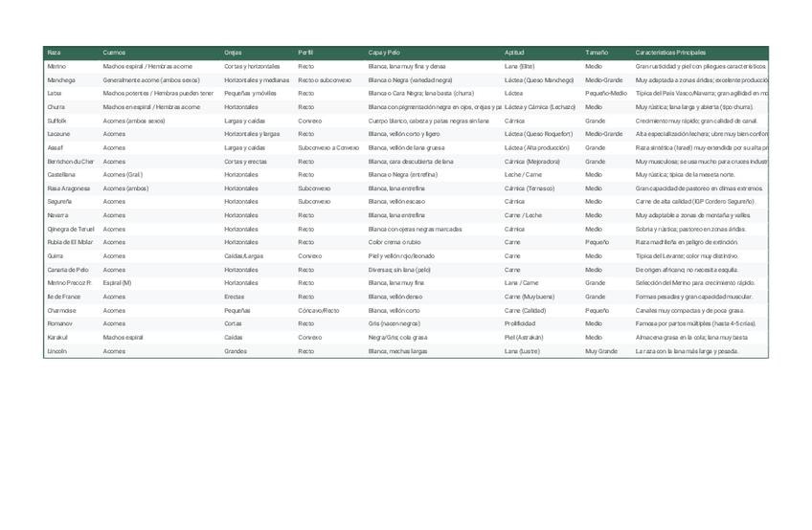Select 'Muy Grande' size in Lincoln row

[601, 352]
